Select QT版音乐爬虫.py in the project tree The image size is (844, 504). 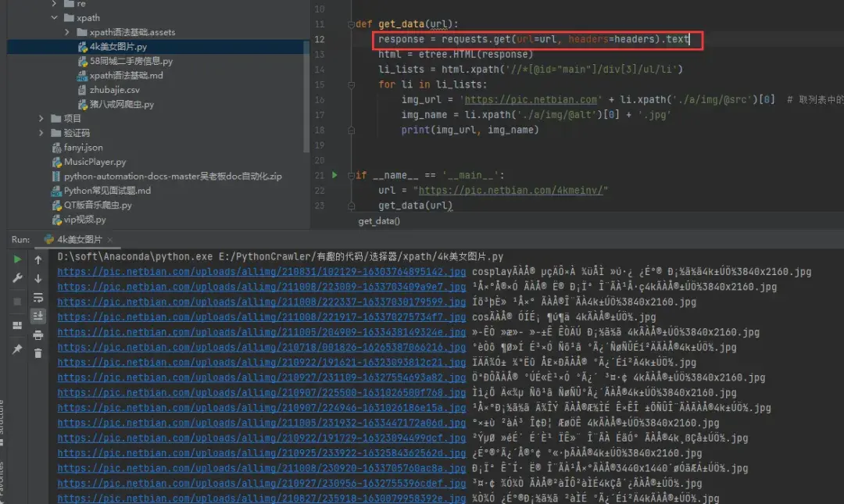point(98,206)
